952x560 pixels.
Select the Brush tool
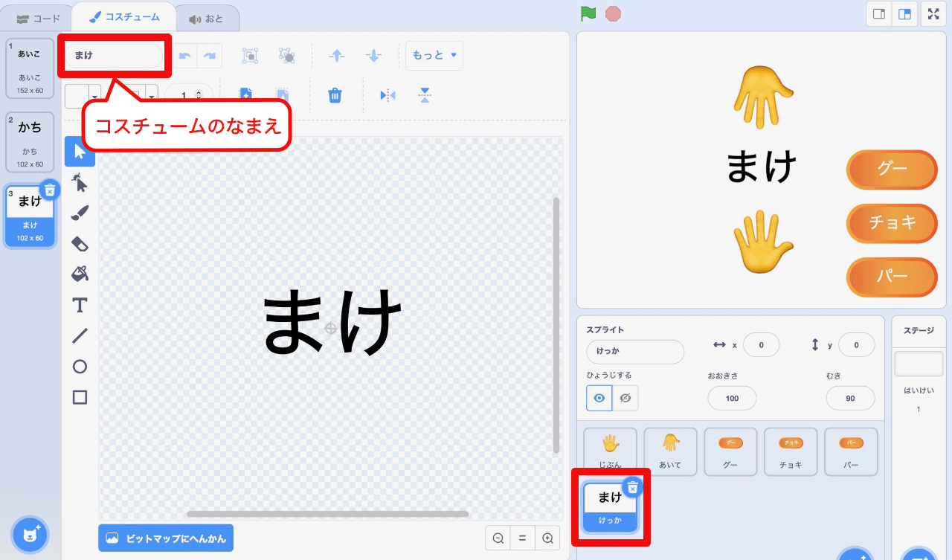(80, 213)
